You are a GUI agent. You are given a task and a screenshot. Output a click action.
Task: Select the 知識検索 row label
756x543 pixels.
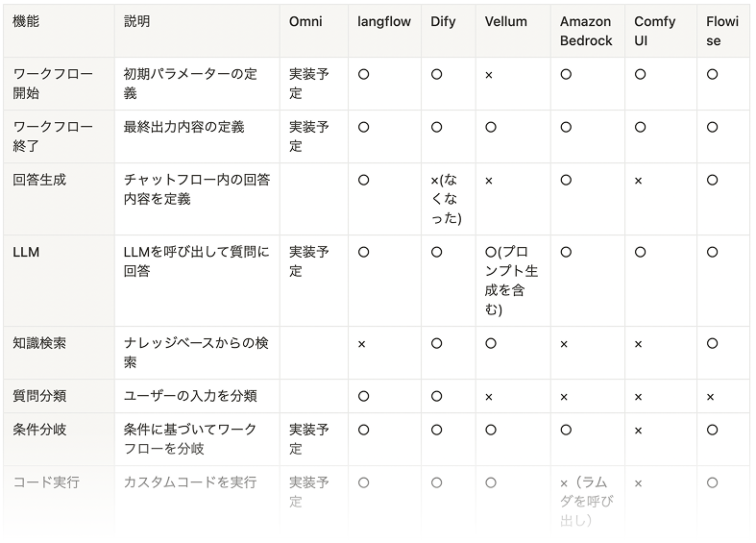point(39,343)
